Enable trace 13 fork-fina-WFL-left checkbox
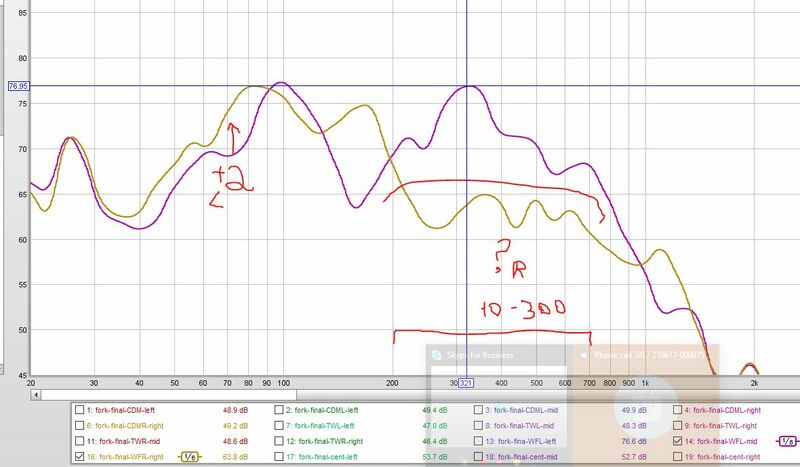This screenshot has width=800, height=467. [478, 441]
